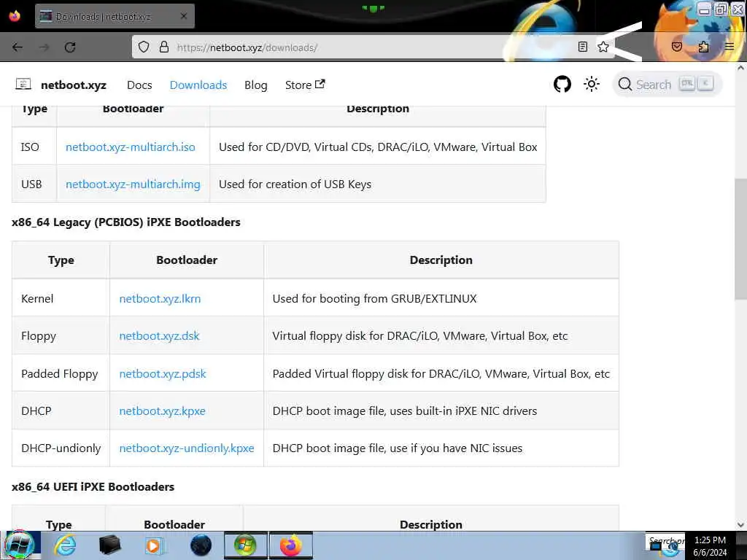Download netboot.xyz.pdsk padded floppy

163,373
